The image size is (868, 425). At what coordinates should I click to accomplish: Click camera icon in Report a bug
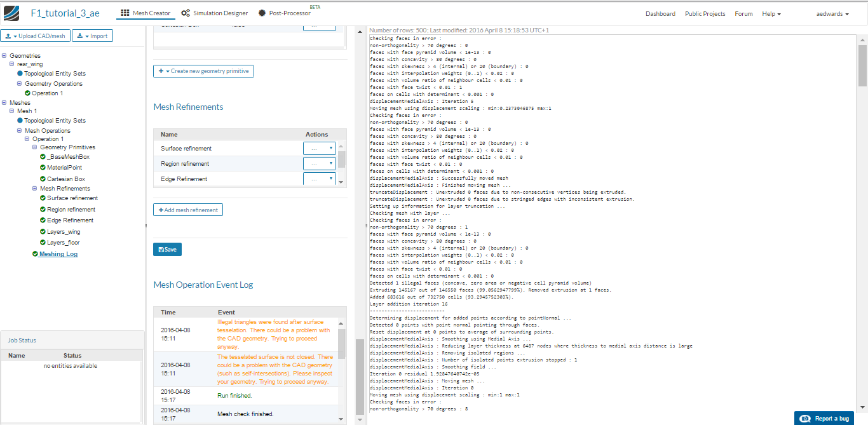(805, 419)
